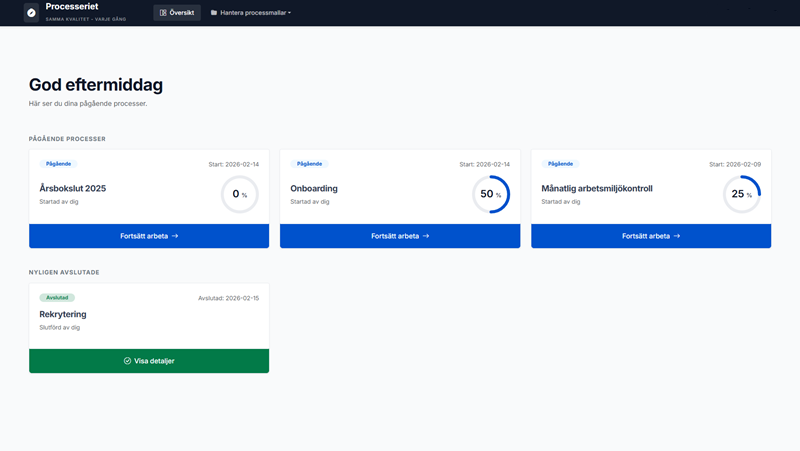Click the 25% progress ring
This screenshot has width=800, height=451.
pos(741,194)
